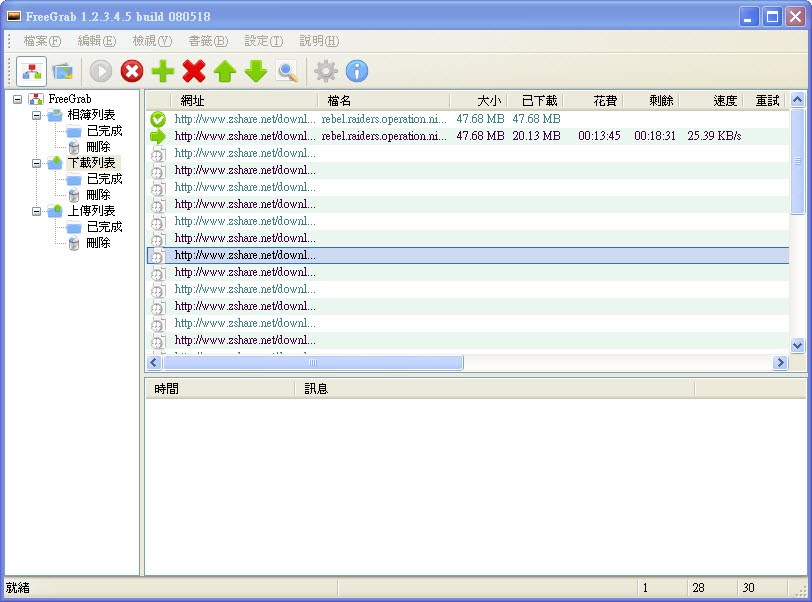The image size is (812, 602).
Task: Open the 檔案(F) menu
Action: click(42, 41)
